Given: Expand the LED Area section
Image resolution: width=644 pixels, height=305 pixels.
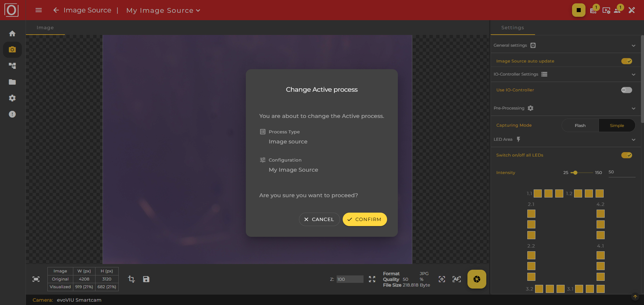Looking at the screenshot, I should click(x=634, y=139).
